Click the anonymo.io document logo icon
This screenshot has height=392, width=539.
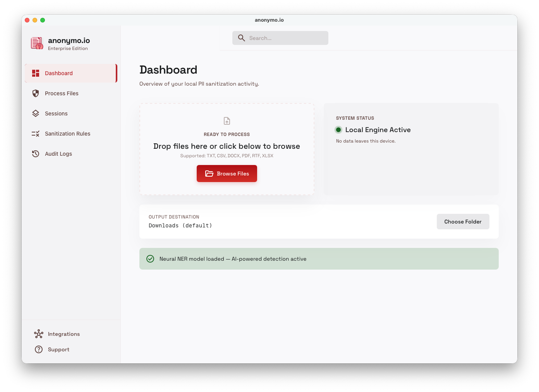(37, 43)
